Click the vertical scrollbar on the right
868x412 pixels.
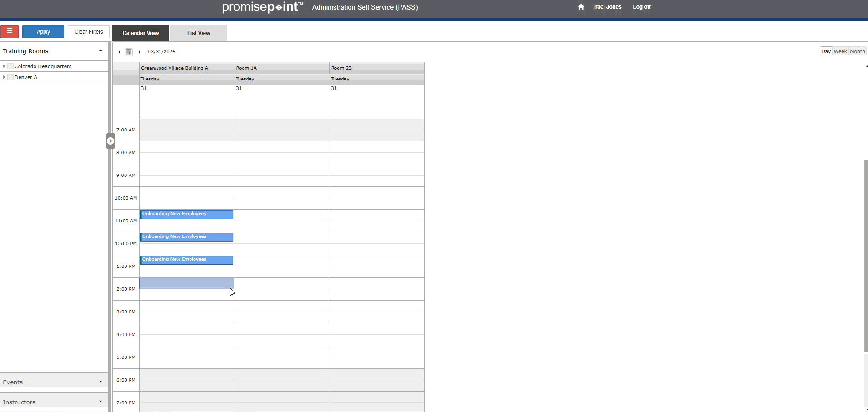866,255
